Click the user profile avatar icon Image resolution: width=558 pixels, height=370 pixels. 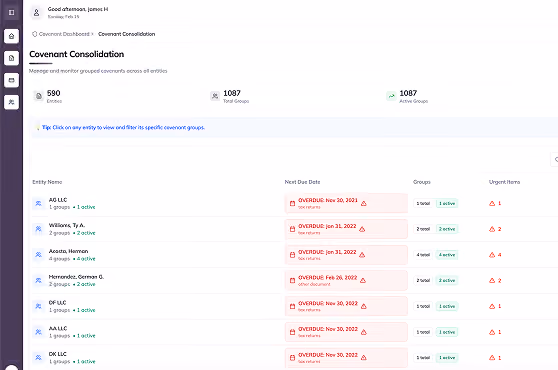coord(36,13)
